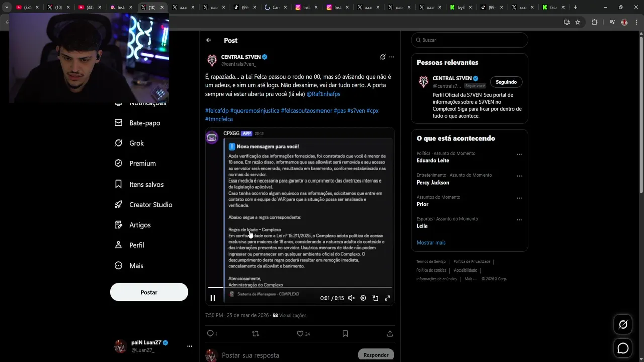Share the post

(x=390, y=334)
